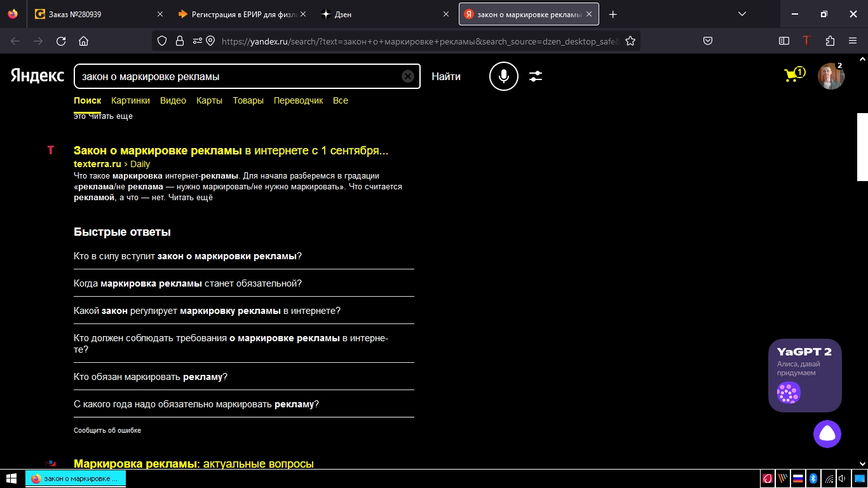Open Wi-Fi network tray icon
The width and height of the screenshot is (868, 488).
click(828, 478)
